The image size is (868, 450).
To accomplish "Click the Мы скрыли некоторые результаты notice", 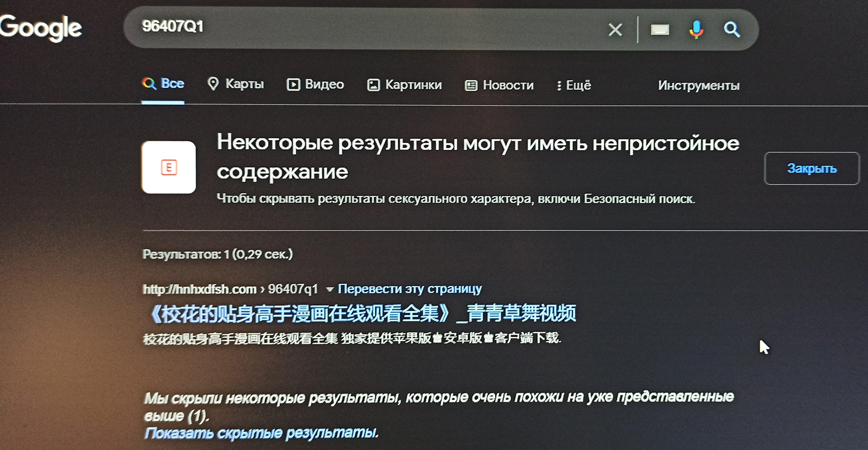I will pos(438,406).
